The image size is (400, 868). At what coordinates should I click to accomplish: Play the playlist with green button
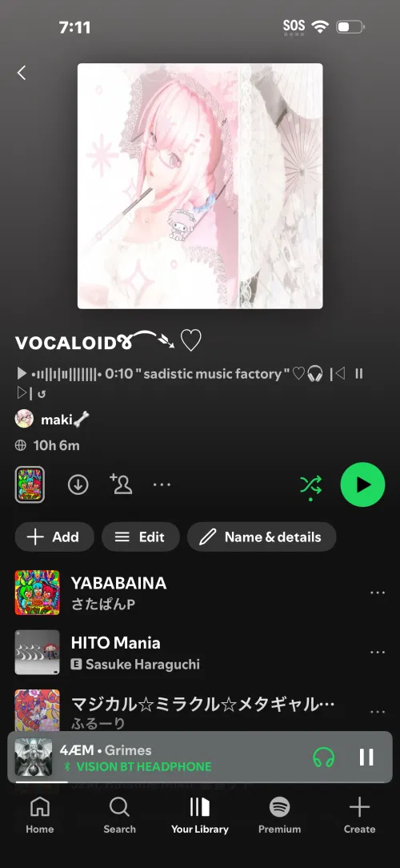pos(362,485)
